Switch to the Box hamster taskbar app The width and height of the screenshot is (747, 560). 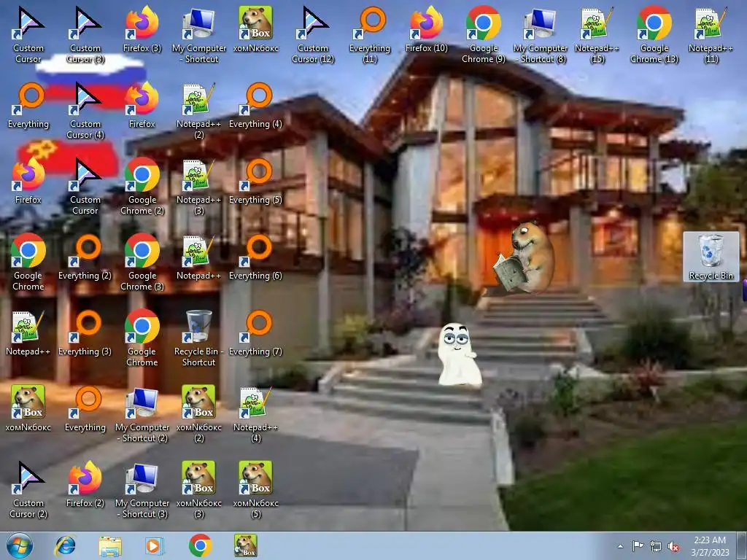pos(246,545)
